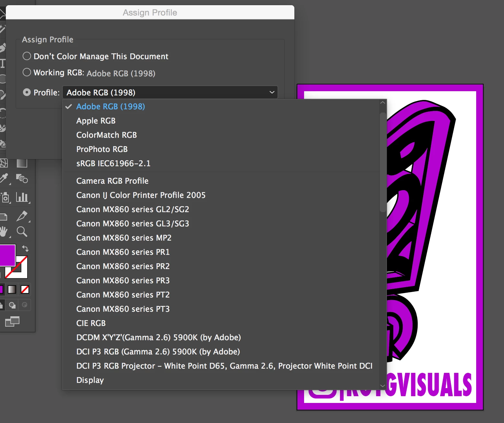Select Don't Color Manage This Document

click(x=27, y=56)
